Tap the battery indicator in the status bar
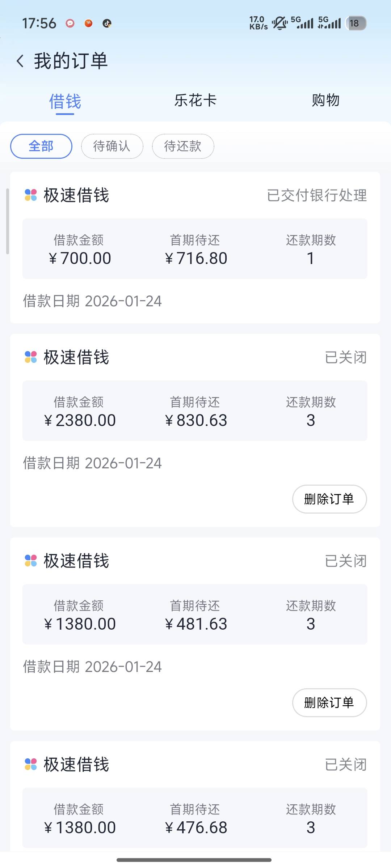The height and width of the screenshot is (868, 391). (355, 24)
